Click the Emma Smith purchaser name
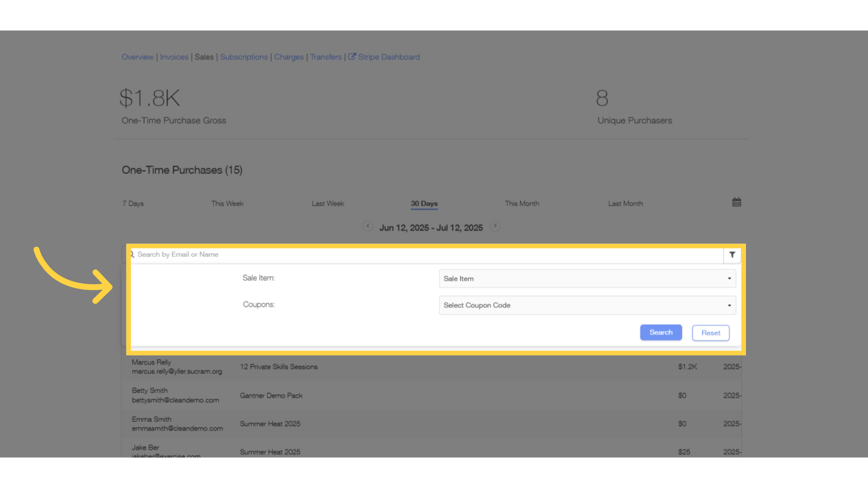The height and width of the screenshot is (488, 868). [151, 419]
